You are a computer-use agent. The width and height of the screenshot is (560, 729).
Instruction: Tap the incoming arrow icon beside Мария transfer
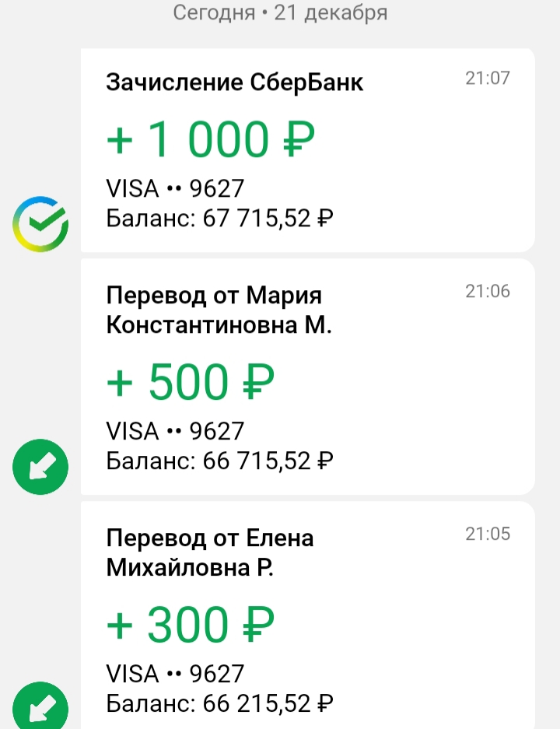[x=40, y=467]
